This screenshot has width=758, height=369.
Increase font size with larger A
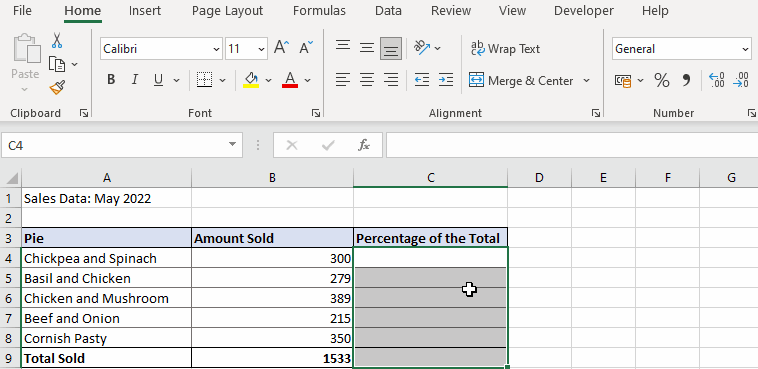point(281,48)
